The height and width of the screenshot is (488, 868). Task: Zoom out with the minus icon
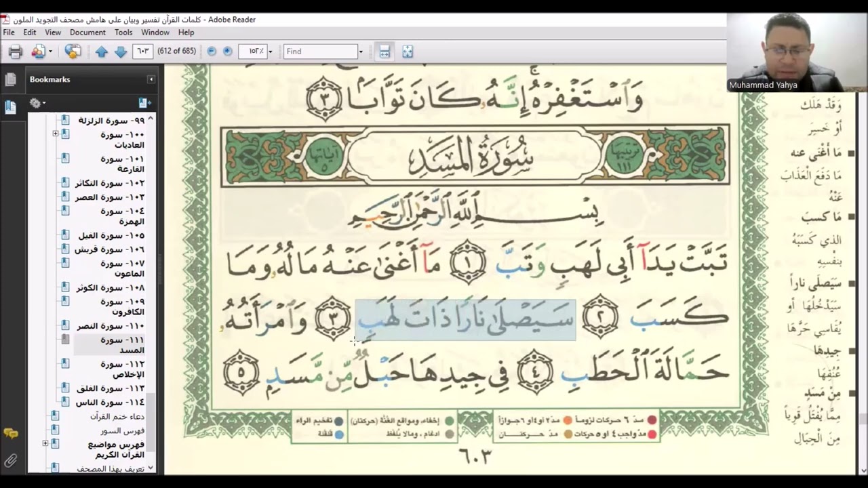click(212, 52)
